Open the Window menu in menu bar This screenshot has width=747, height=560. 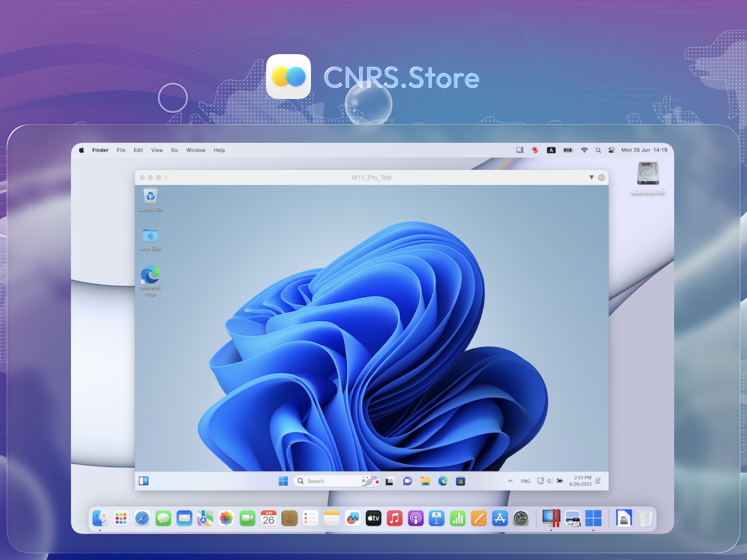click(196, 150)
